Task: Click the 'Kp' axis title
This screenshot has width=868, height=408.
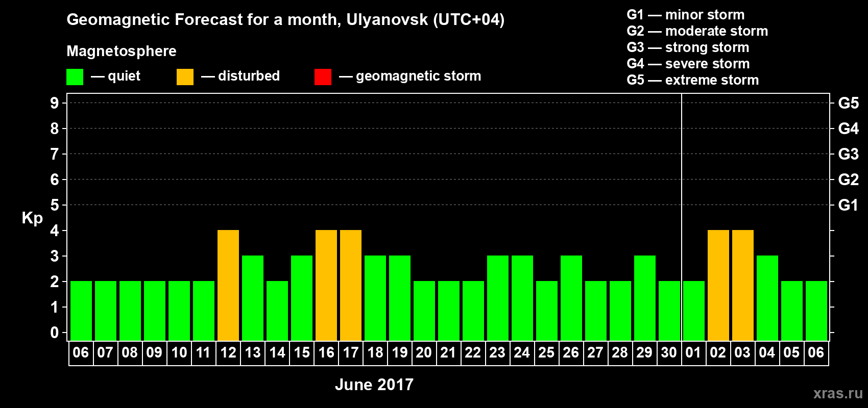Action: coord(32,218)
